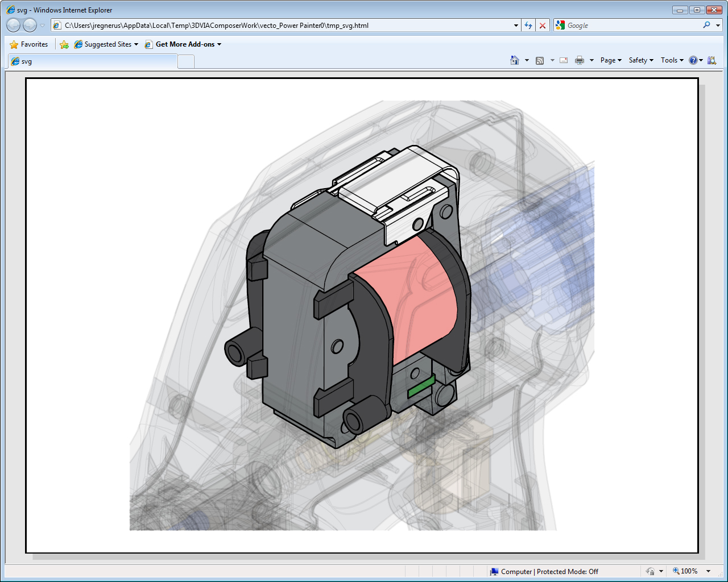The image size is (728, 582).
Task: Select the svg tab
Action: tap(91, 61)
